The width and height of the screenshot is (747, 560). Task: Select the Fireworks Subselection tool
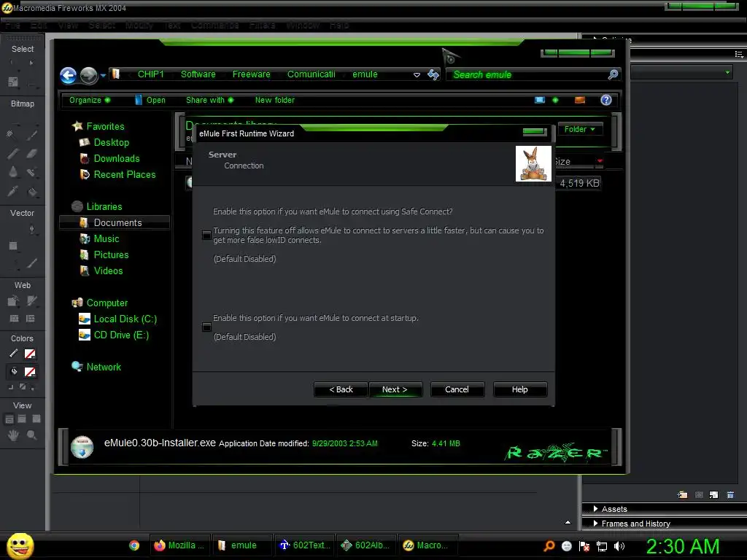(31, 63)
